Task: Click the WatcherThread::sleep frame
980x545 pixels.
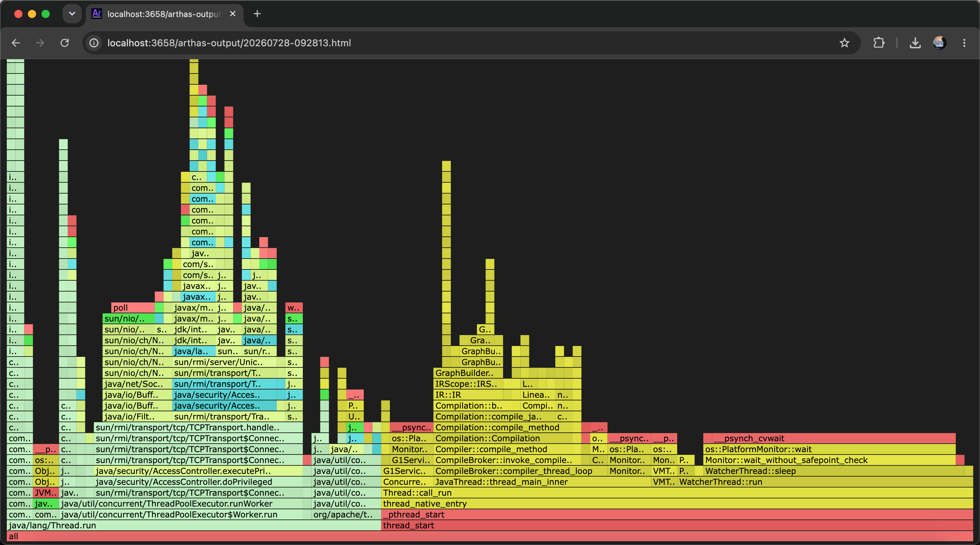Action: tap(834, 471)
